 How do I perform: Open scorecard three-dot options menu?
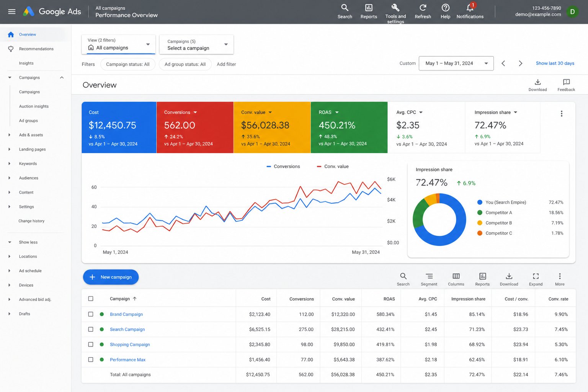click(x=561, y=114)
